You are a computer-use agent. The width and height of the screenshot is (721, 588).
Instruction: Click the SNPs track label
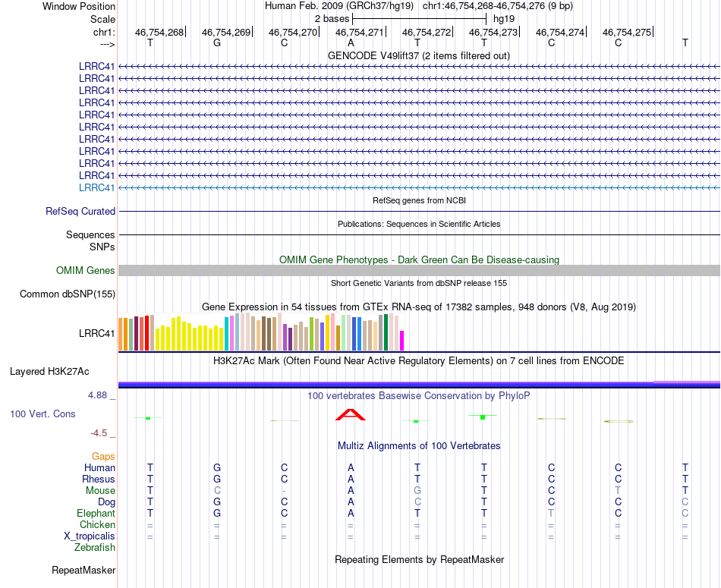(x=102, y=247)
